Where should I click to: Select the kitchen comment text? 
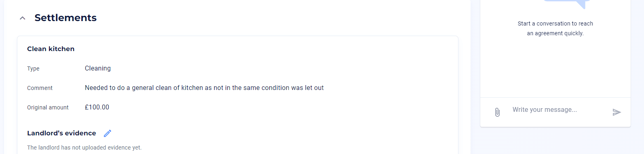coord(204,88)
